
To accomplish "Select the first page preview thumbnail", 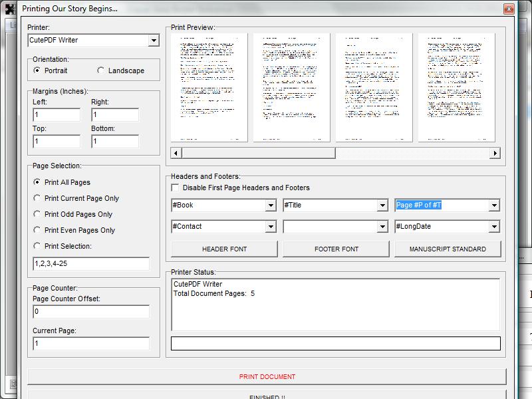I will point(209,87).
